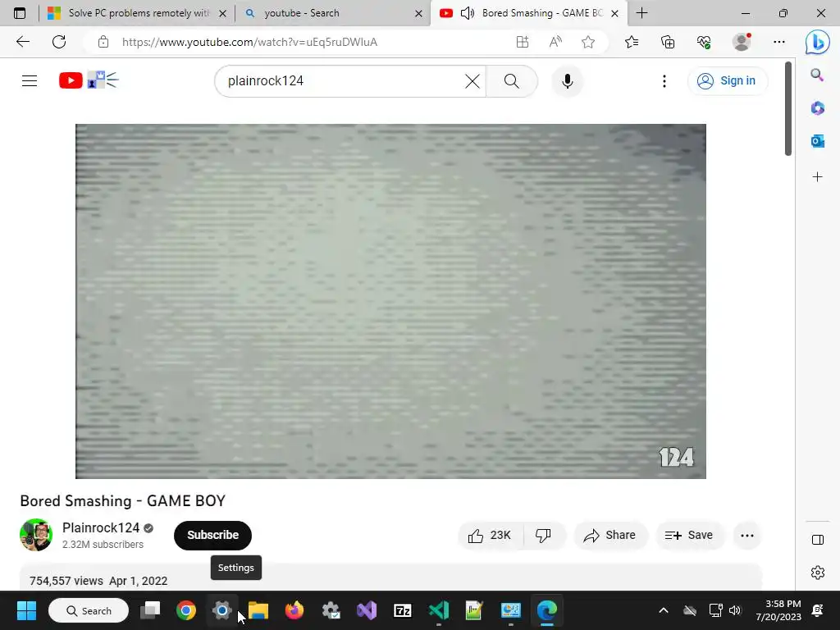
Task: Open Microsoft 365 sidebar icon
Action: [818, 108]
